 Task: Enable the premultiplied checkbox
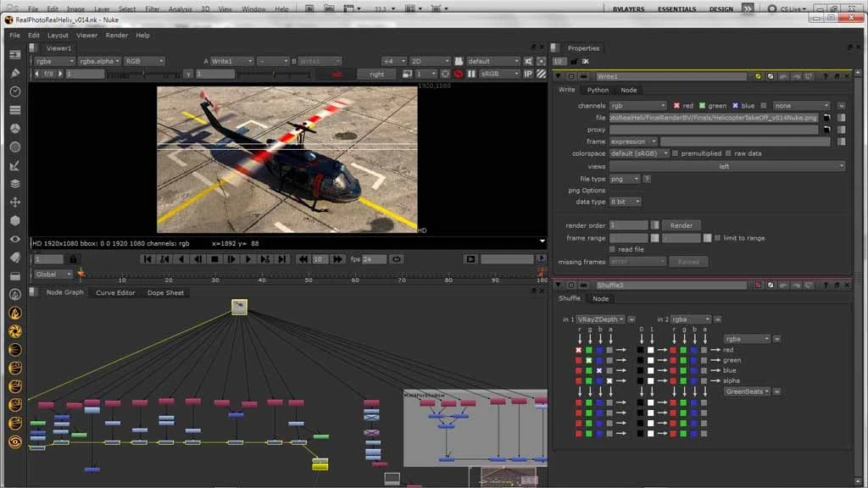click(676, 153)
